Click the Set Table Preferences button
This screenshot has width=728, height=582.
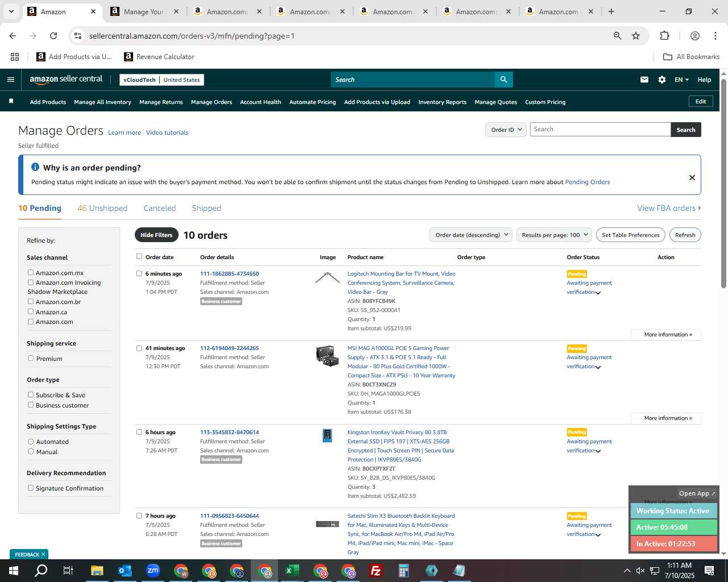(x=631, y=235)
